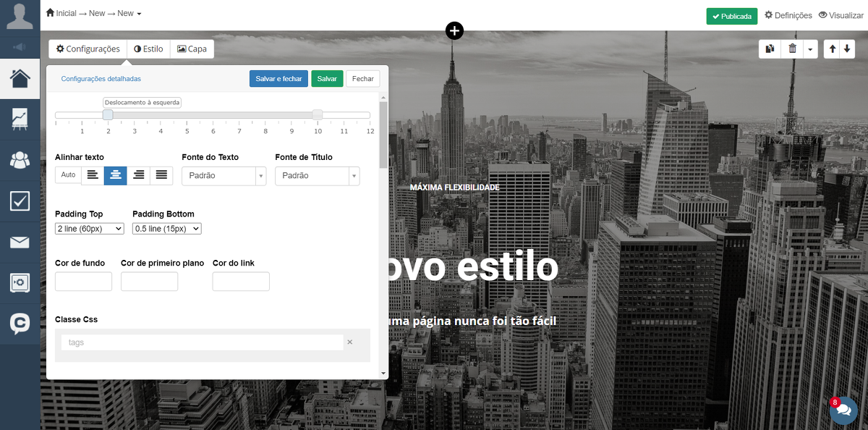Screen dimensions: 868x430
Task: Move the section up with the up arrow
Action: 833,49
